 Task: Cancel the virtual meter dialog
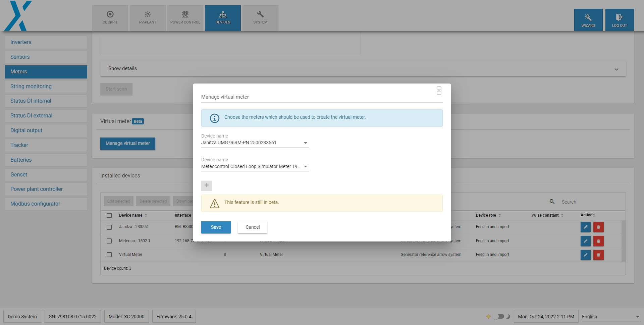(x=253, y=227)
